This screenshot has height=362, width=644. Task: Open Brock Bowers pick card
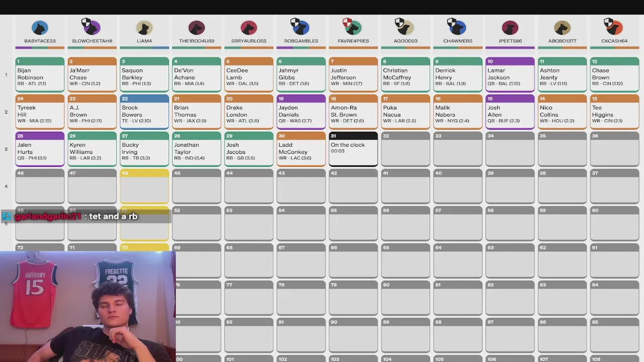point(144,112)
